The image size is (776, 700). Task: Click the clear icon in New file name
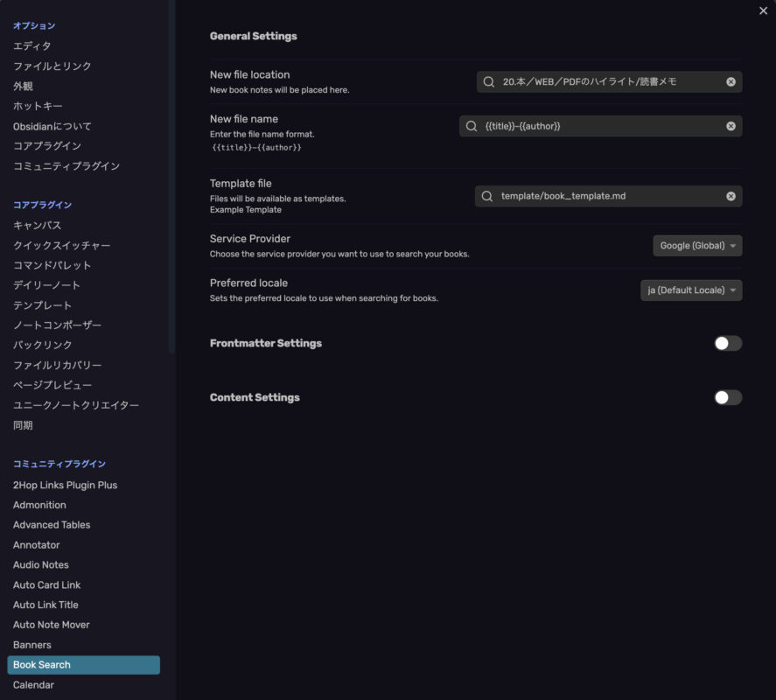click(x=731, y=126)
